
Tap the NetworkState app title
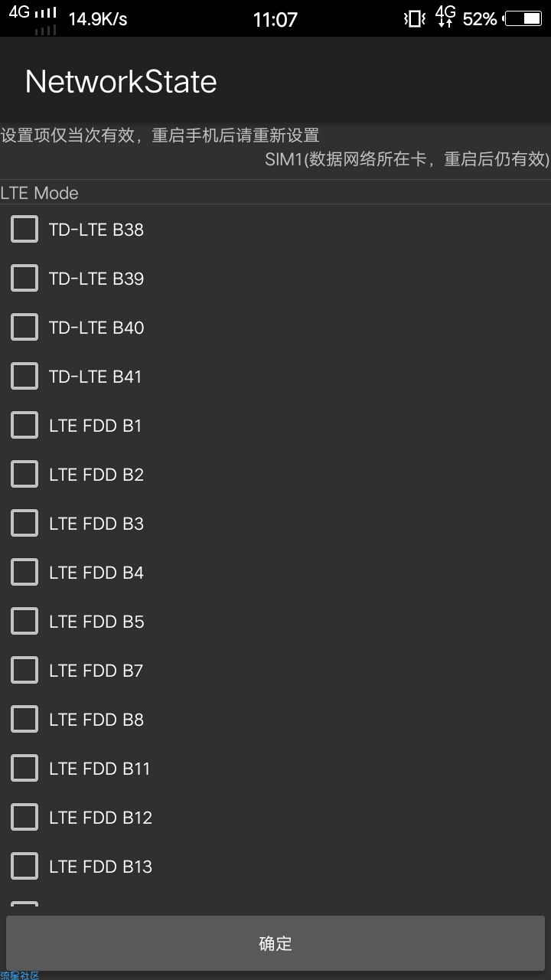pyautogui.click(x=121, y=82)
